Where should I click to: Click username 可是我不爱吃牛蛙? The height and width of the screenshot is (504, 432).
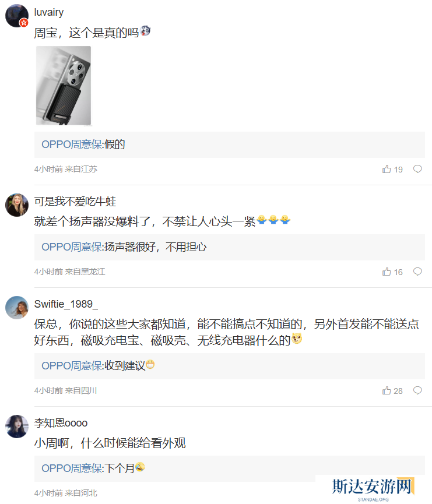point(75,202)
